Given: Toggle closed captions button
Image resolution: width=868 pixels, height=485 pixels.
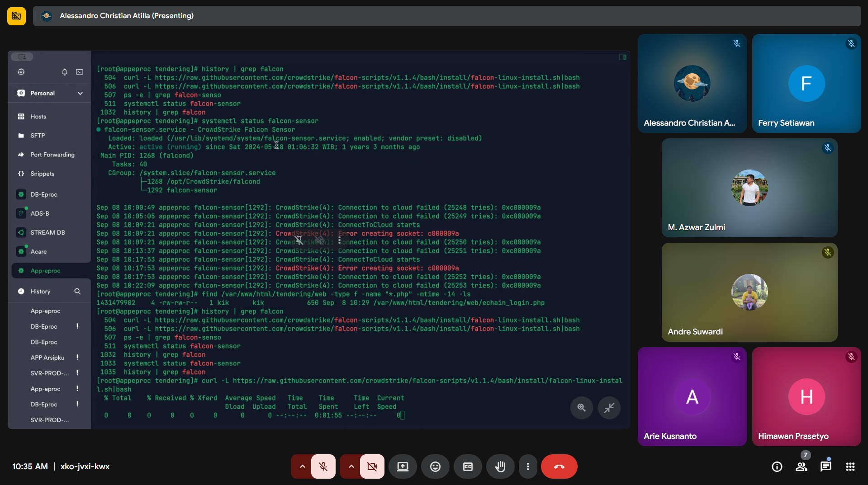Looking at the screenshot, I should pyautogui.click(x=468, y=466).
